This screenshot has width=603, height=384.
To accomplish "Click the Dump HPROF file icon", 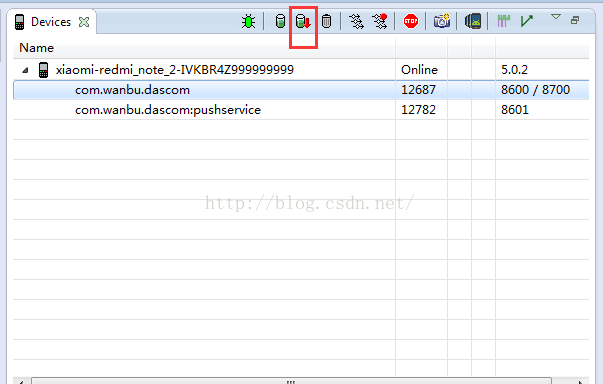I will pos(303,21).
